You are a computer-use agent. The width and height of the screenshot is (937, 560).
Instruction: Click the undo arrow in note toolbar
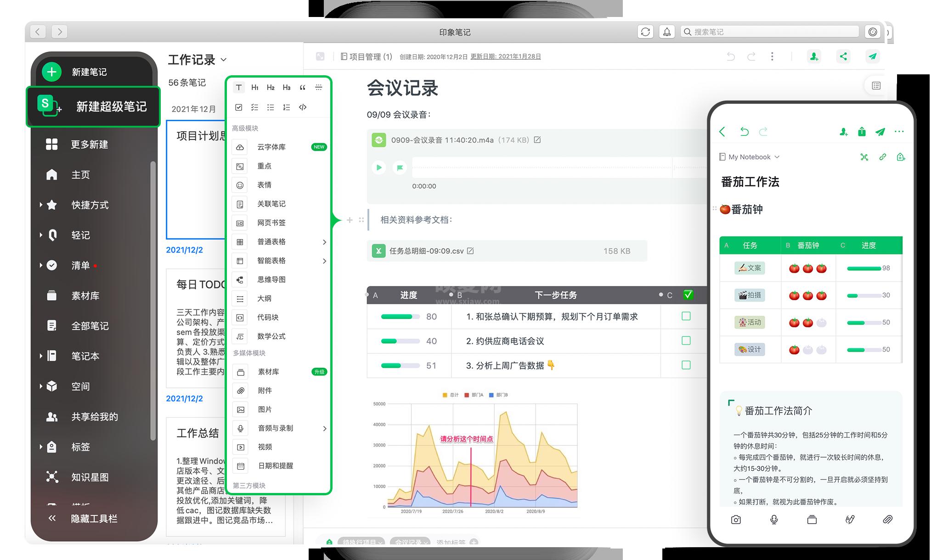(730, 56)
